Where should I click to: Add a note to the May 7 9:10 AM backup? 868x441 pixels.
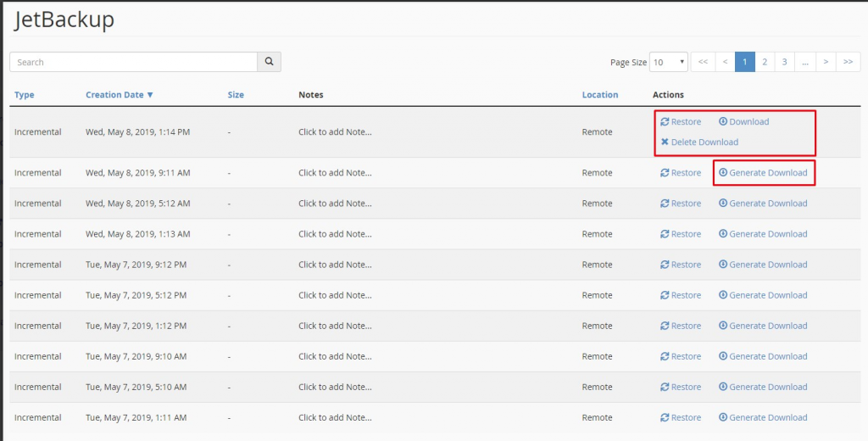click(335, 356)
